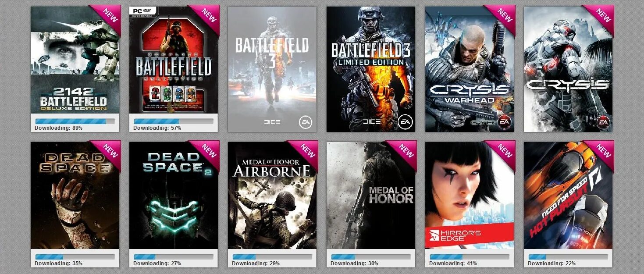644x274 pixels.
Task: Select the Crysis game cover
Action: point(568,69)
